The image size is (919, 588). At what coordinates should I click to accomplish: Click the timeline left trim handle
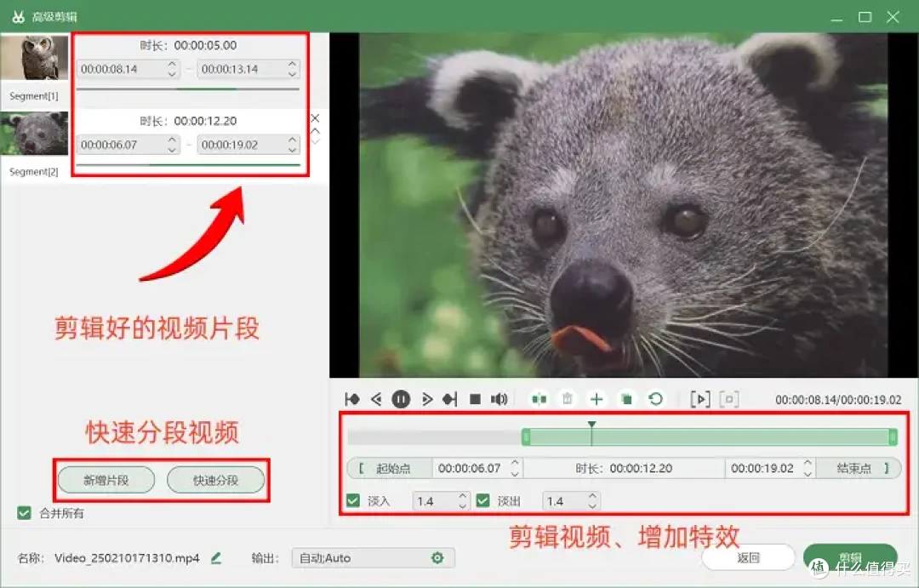[x=526, y=437]
